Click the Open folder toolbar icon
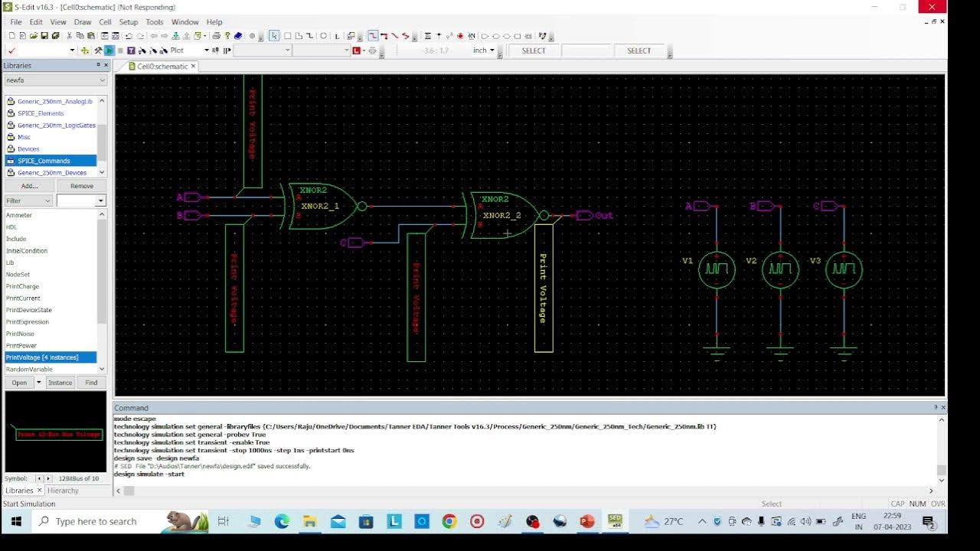Image resolution: width=980 pixels, height=551 pixels. [x=34, y=36]
